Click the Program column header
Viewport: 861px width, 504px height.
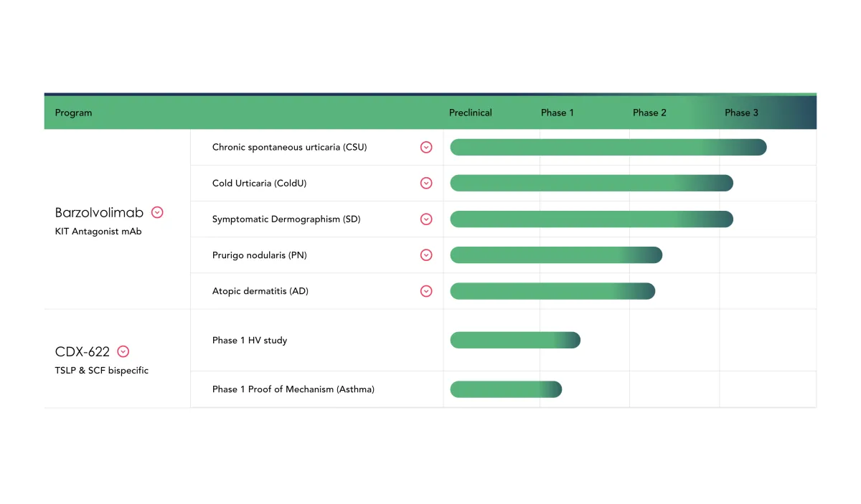(73, 113)
